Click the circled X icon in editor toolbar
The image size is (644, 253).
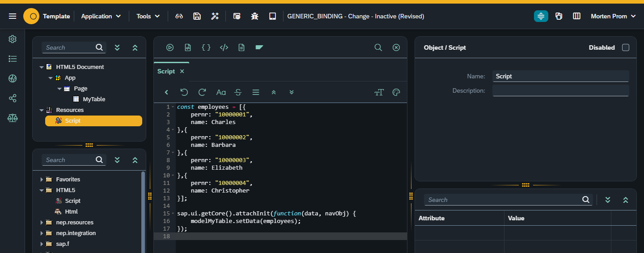[x=396, y=47]
